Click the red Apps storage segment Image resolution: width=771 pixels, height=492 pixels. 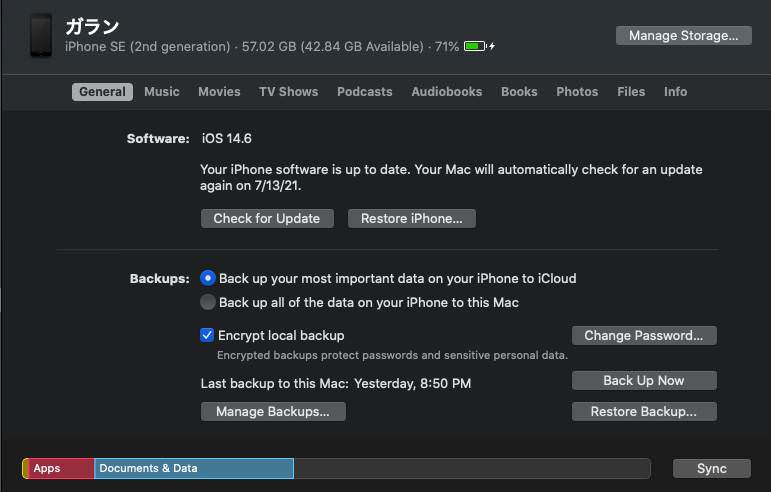61,468
